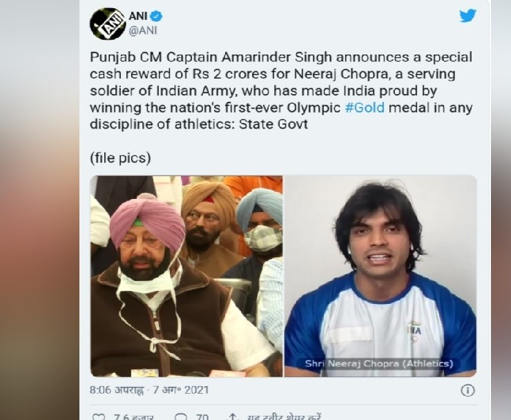The width and height of the screenshot is (511, 420).
Task: Click the 7.6 हज़ार likes count
Action: (x=133, y=417)
